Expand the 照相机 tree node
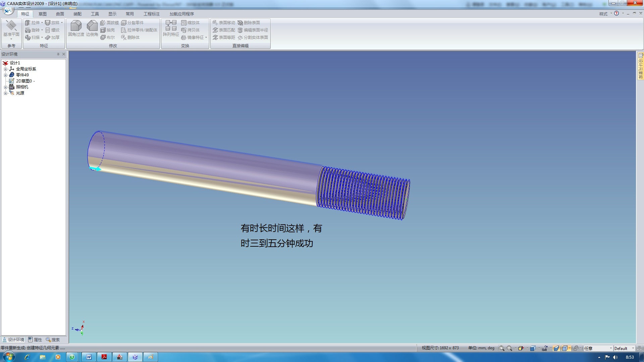 coord(5,87)
